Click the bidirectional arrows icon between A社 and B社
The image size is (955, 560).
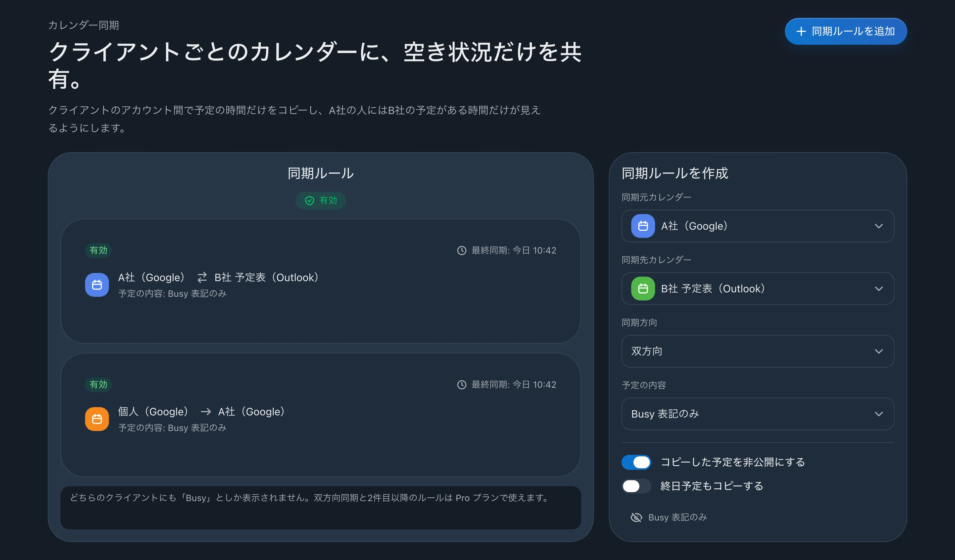click(202, 278)
